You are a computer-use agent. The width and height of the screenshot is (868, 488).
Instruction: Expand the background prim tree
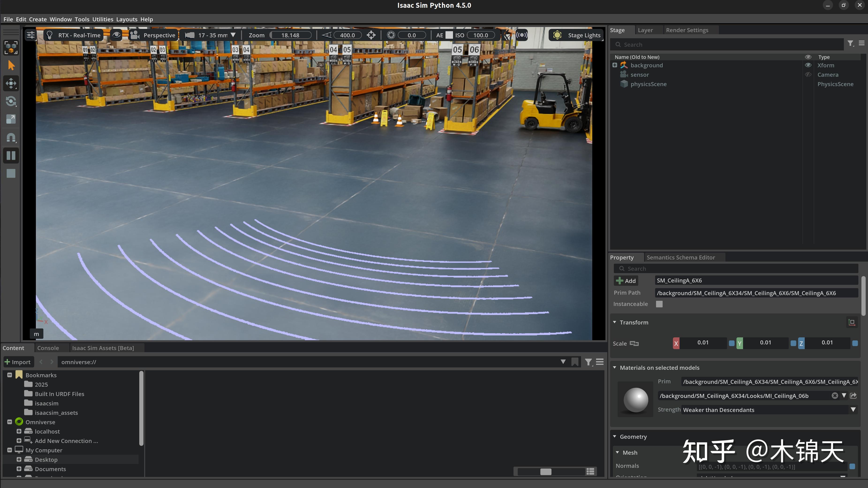click(615, 65)
